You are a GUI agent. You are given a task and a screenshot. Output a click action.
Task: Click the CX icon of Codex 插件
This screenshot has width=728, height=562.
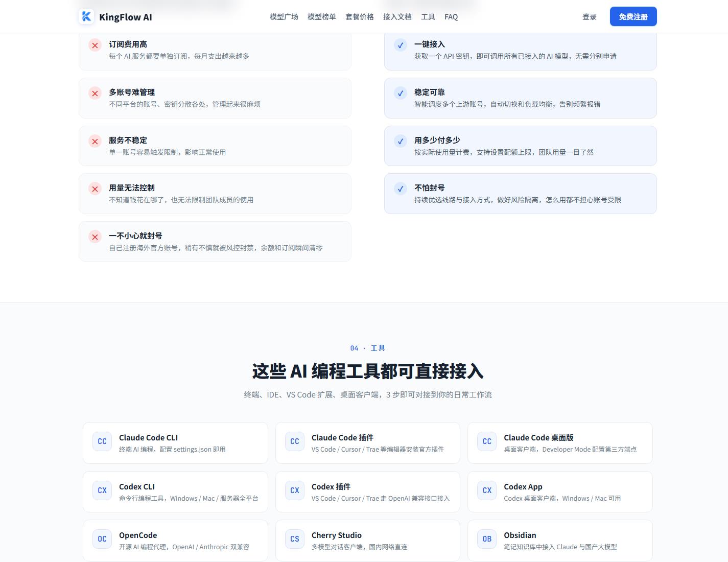coord(295,490)
